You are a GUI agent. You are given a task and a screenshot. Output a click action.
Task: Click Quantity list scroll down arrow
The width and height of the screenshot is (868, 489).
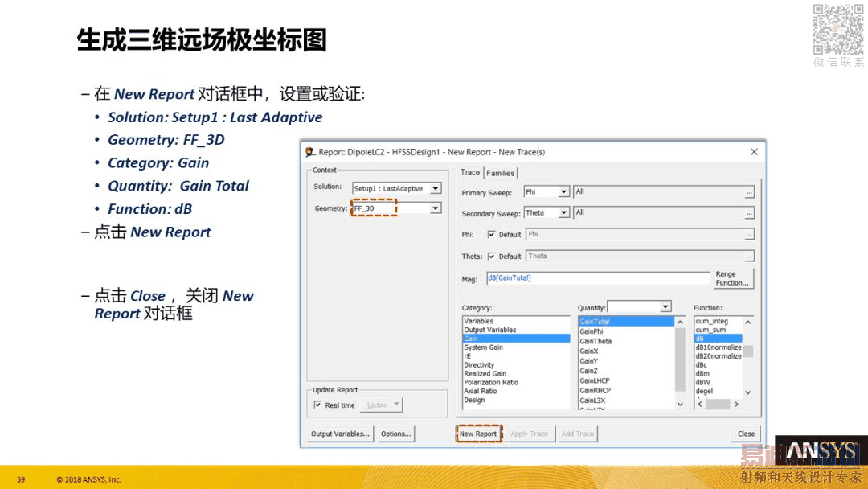681,405
